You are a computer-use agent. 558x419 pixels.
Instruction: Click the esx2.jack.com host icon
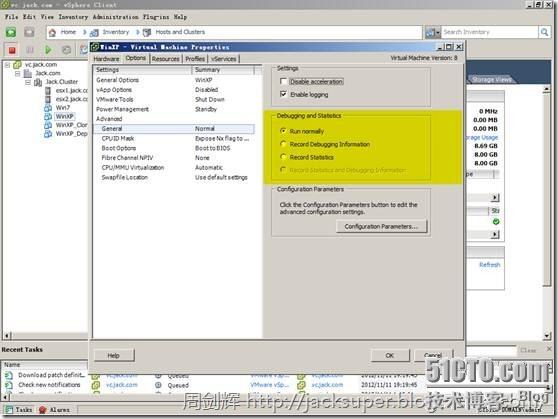tap(48, 99)
